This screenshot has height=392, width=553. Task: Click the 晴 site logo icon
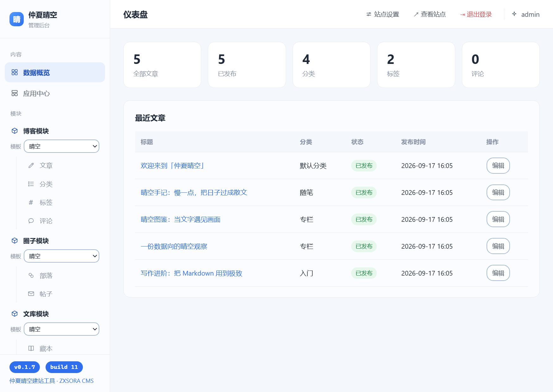[16, 19]
